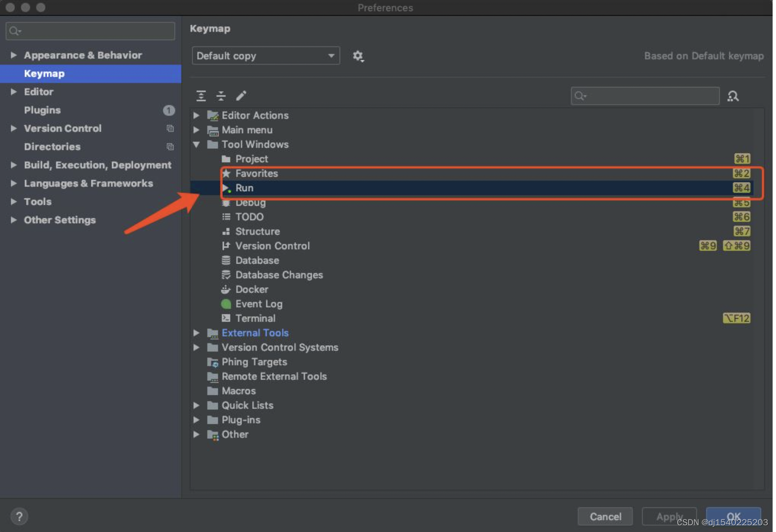Image resolution: width=776 pixels, height=532 pixels.
Task: Expand the Version Control Systems node
Action: click(197, 347)
